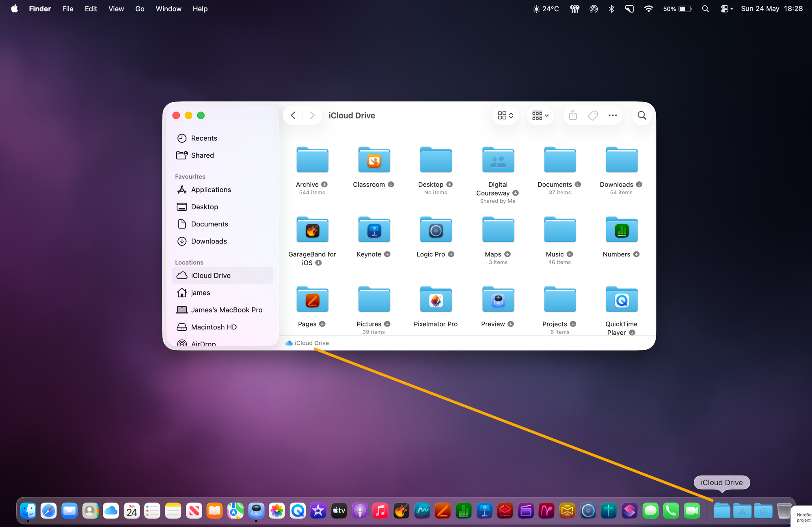Open the Finder menu in menu bar
812x527 pixels.
(x=40, y=9)
